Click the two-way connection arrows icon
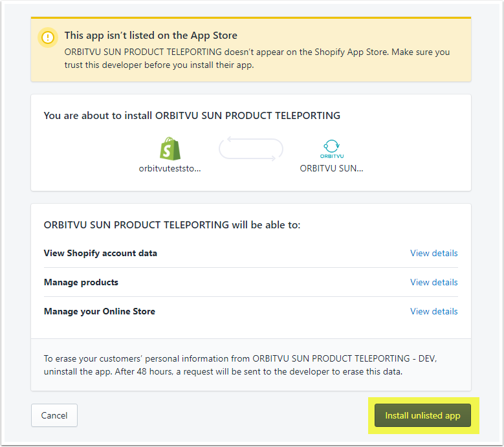The image size is (504, 447). click(251, 149)
